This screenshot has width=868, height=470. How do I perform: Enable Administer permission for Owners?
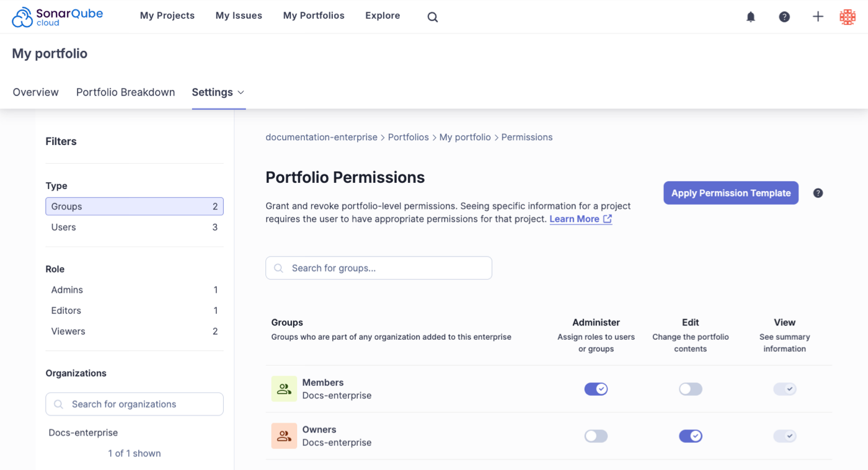tap(596, 436)
